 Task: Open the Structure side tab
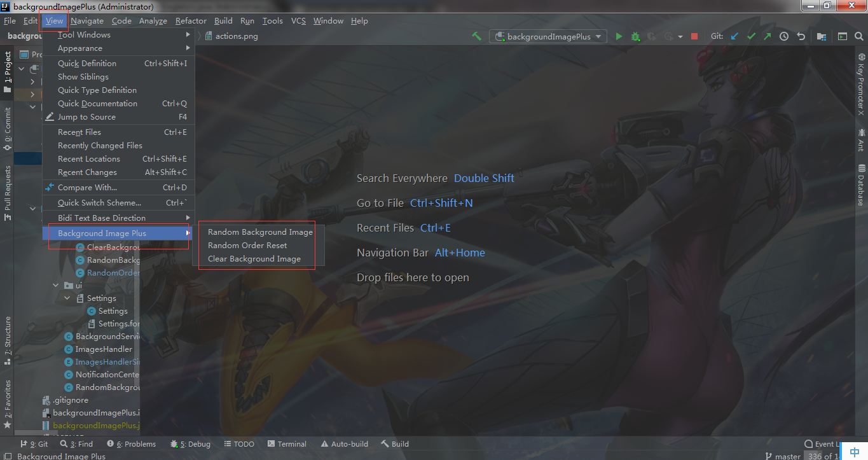[7, 340]
